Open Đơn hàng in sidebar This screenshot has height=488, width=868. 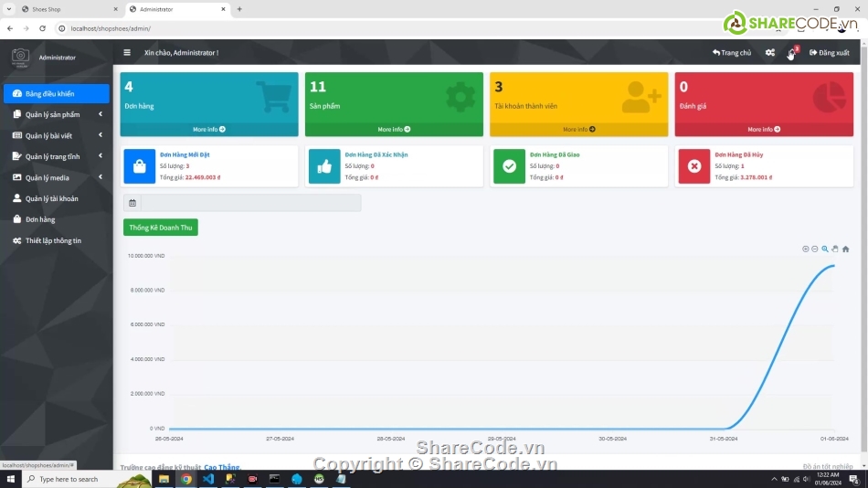click(40, 219)
